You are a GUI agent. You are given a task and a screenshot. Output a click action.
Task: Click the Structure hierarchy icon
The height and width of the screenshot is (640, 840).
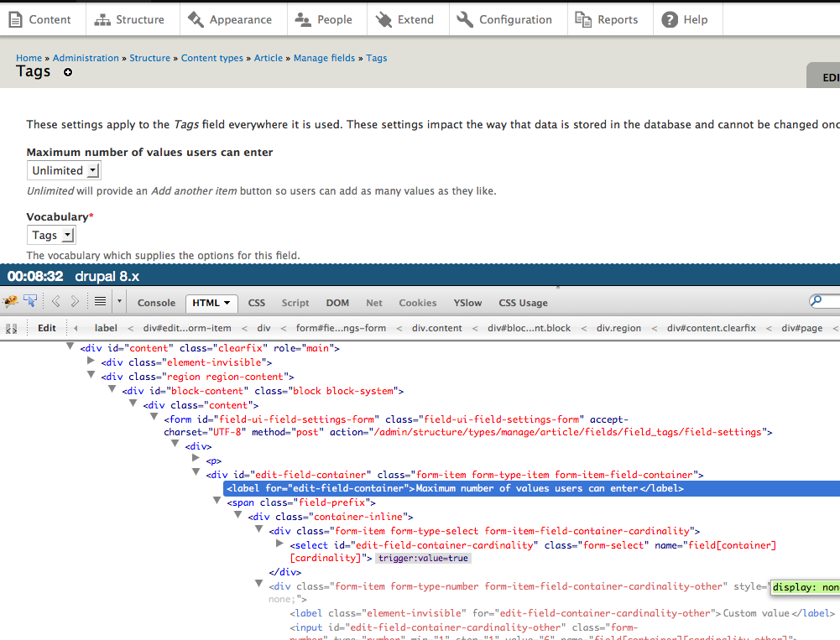coord(102,20)
